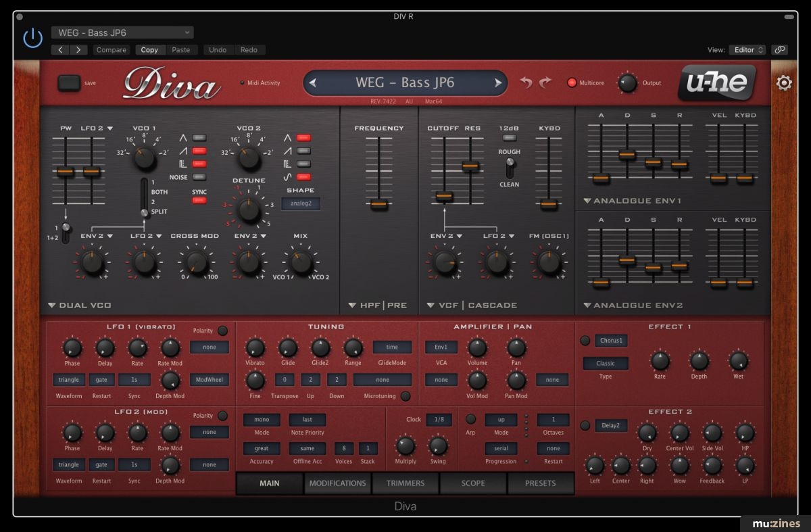This screenshot has height=532, width=811.
Task: Toggle the Arp on/off button
Action: pos(471,420)
